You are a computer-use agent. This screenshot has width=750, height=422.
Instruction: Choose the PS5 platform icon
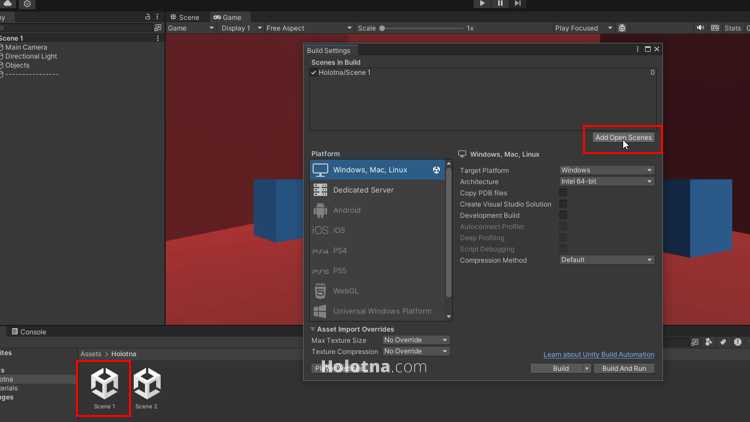(320, 271)
